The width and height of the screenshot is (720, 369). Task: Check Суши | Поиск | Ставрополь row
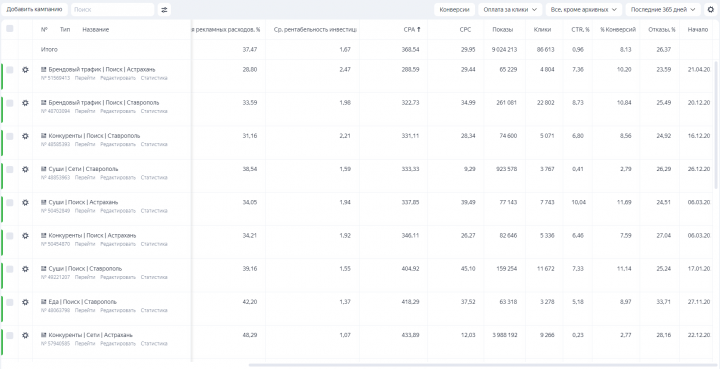click(10, 268)
